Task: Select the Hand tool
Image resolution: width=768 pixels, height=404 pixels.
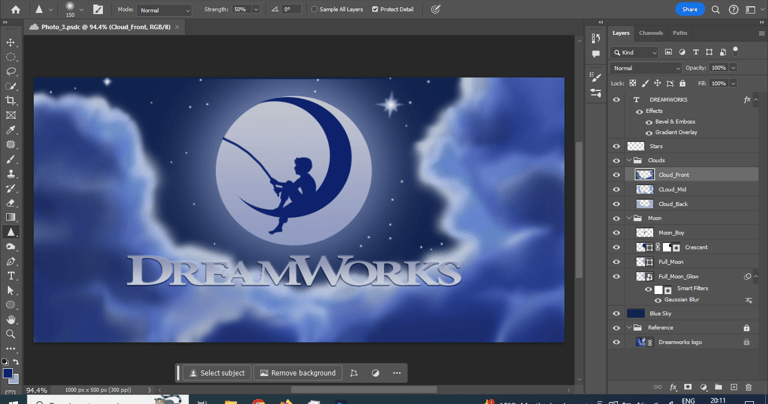Action: (10, 319)
